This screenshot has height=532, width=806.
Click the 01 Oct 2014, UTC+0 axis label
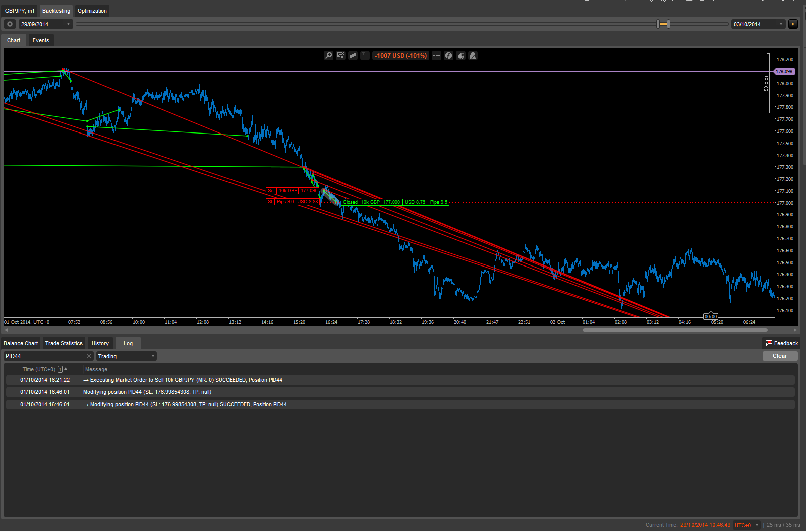(27, 322)
